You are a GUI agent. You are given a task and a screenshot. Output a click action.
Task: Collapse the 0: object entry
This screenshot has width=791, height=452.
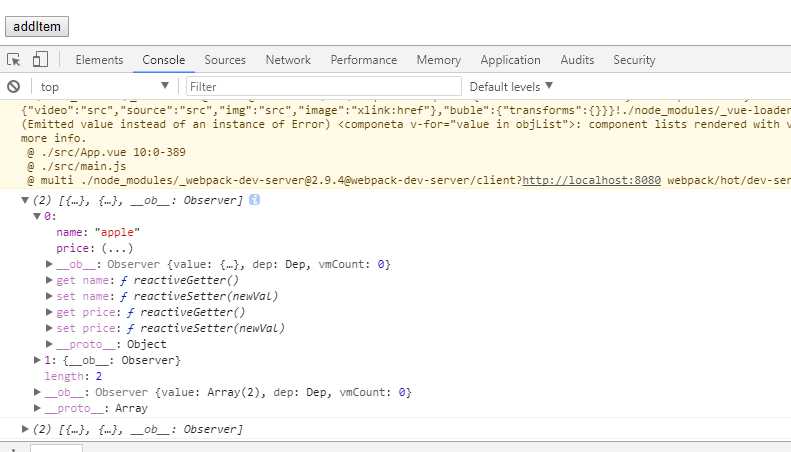(x=37, y=216)
